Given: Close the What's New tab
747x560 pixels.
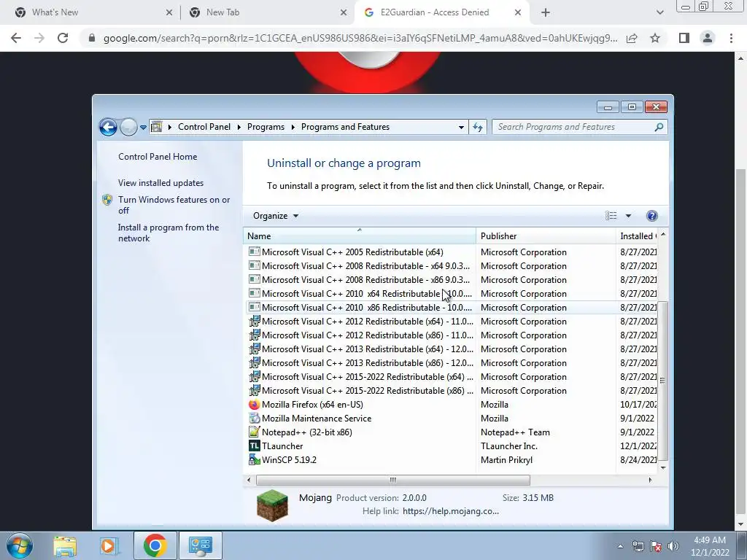Looking at the screenshot, I should [x=169, y=12].
